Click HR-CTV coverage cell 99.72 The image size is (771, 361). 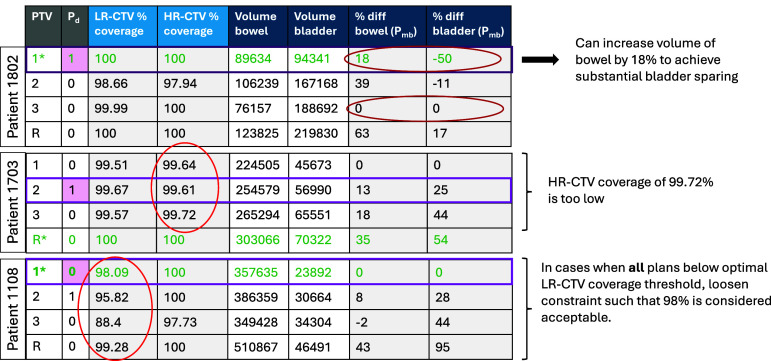click(x=193, y=215)
